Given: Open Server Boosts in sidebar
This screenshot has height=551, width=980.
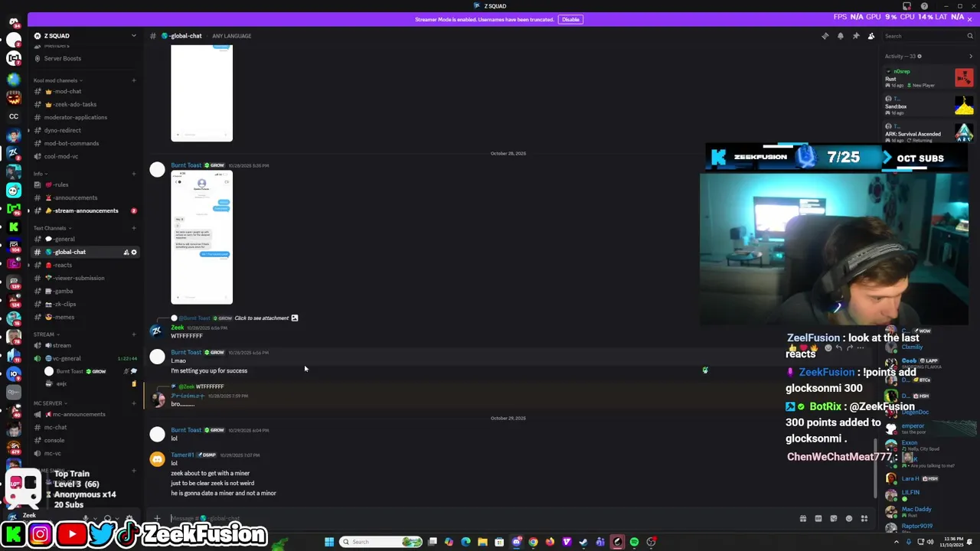Looking at the screenshot, I should (x=84, y=58).
